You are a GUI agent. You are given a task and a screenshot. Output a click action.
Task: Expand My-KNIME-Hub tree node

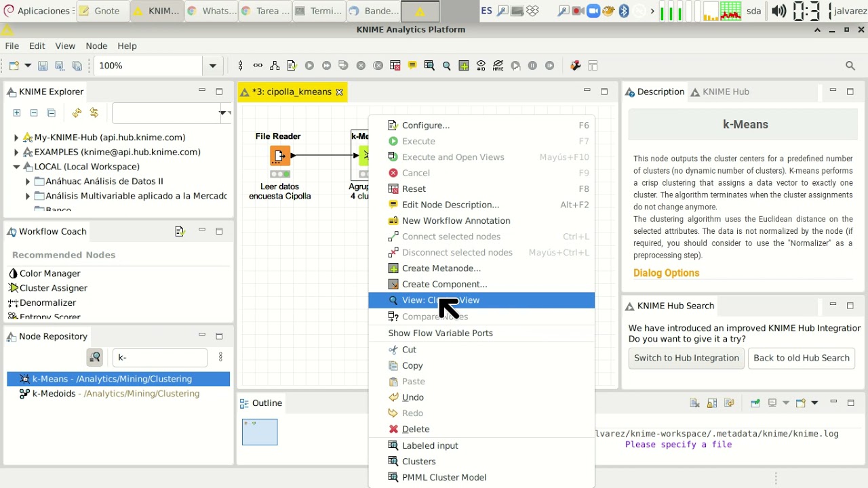pyautogui.click(x=16, y=138)
